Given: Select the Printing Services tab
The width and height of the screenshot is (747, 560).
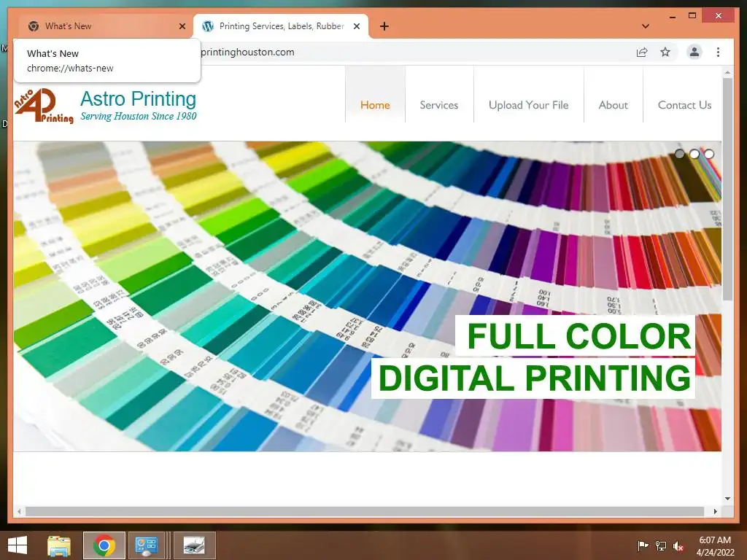Looking at the screenshot, I should [281, 26].
